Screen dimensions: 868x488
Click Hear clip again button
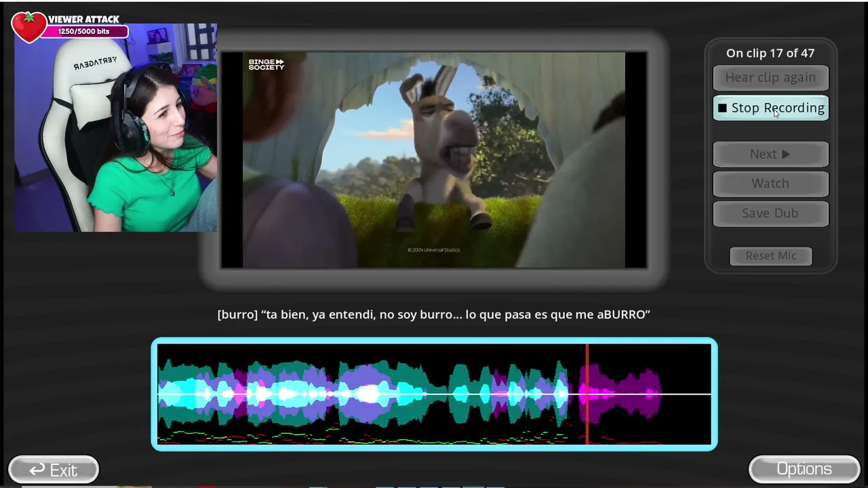tap(770, 77)
